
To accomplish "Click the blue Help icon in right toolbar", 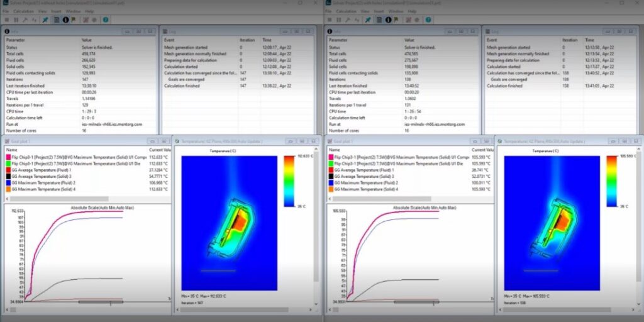I will point(428,19).
